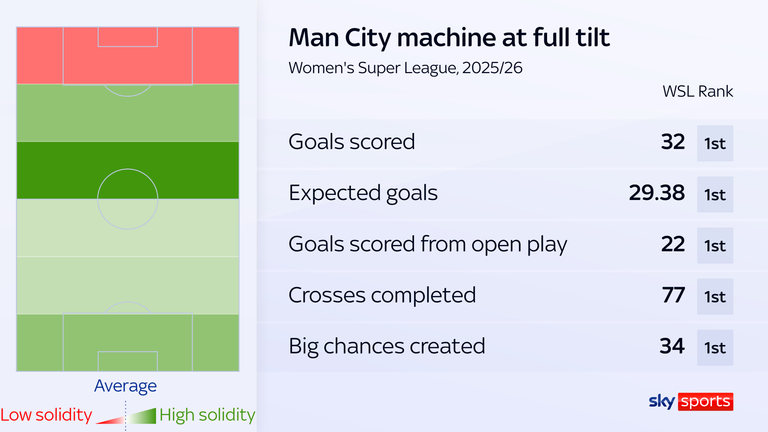
Task: Click the High solidity legend text
Action: (x=207, y=414)
